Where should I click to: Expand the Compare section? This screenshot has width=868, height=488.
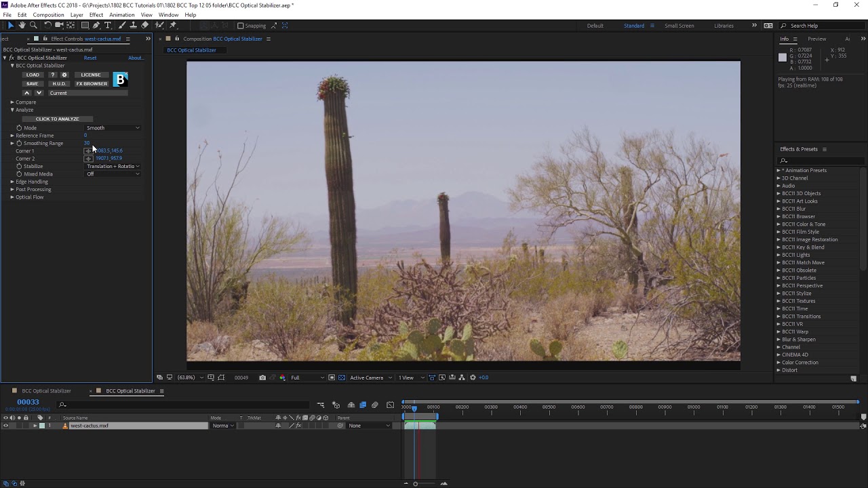(x=12, y=102)
